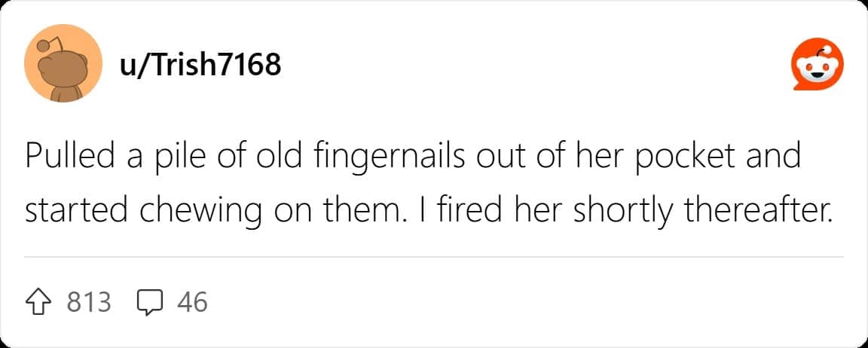
Task: Click the first line starting "Pulled a pile"
Action: tap(412, 156)
